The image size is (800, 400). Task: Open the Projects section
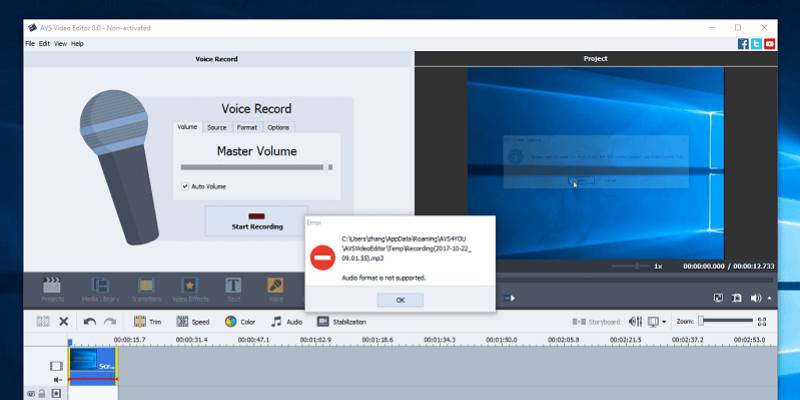point(53,290)
